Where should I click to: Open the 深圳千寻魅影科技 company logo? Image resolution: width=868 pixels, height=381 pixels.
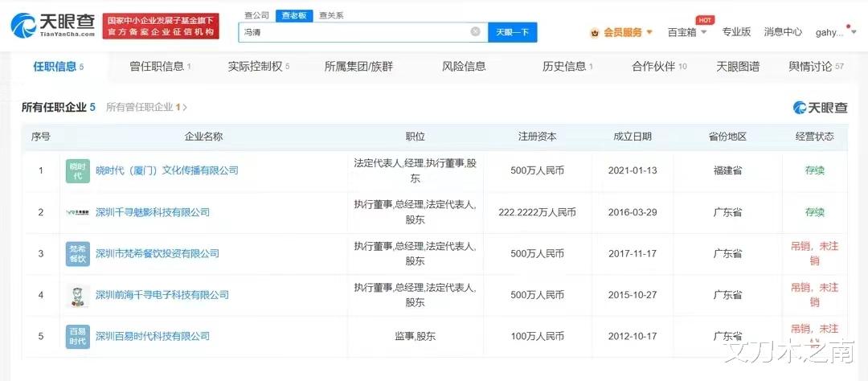[x=77, y=212]
